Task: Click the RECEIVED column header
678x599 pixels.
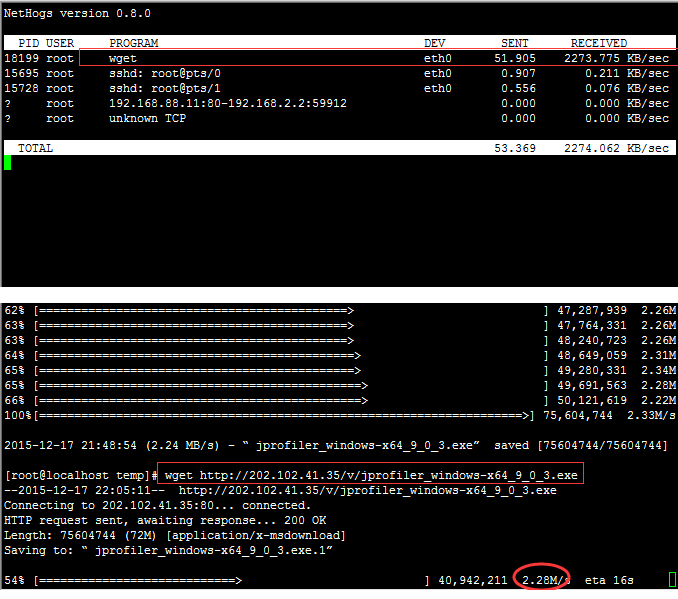Action: [x=598, y=44]
